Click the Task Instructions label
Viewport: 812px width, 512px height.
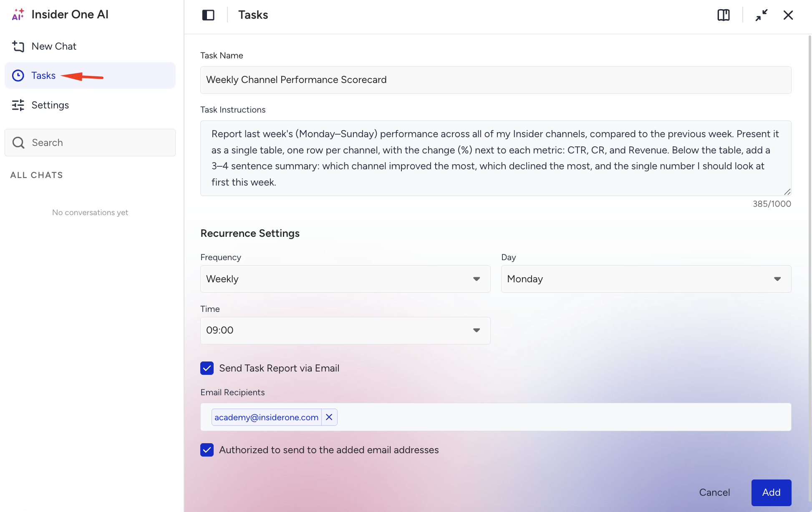[x=233, y=110]
